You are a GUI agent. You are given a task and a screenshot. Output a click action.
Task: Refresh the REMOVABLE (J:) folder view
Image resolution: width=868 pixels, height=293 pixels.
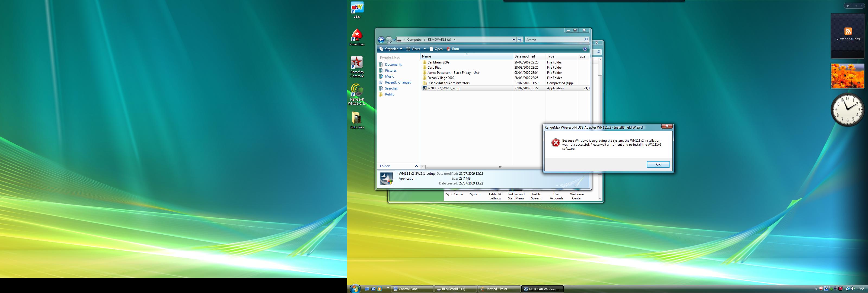[520, 40]
